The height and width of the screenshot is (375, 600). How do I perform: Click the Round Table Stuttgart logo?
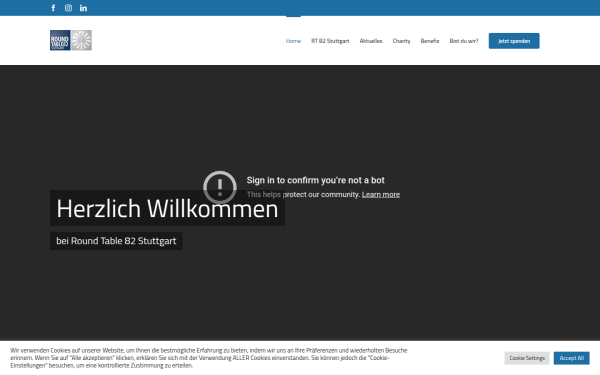coord(71,40)
